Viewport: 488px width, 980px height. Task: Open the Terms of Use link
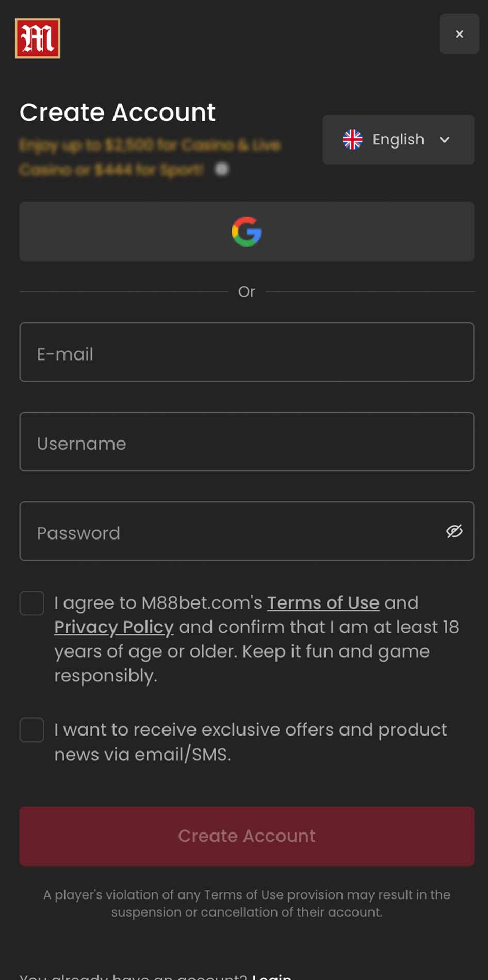point(323,603)
